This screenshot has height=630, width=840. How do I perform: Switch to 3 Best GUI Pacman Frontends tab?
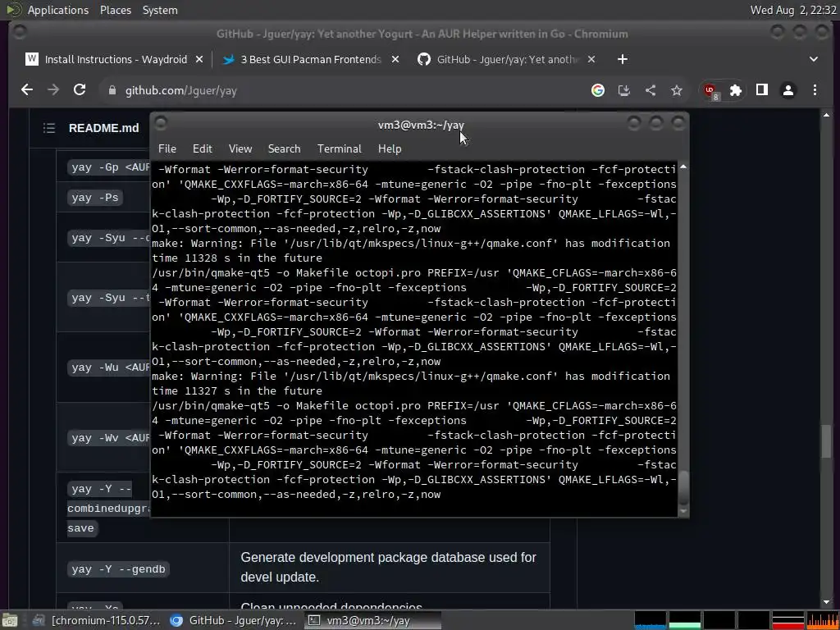click(x=311, y=59)
